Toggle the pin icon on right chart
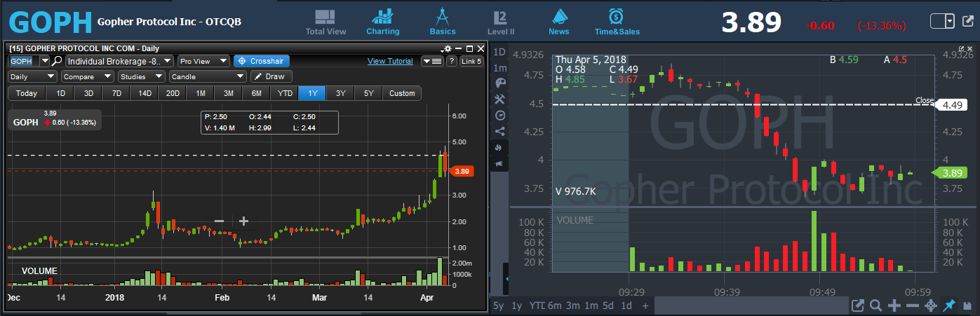Image resolution: width=980 pixels, height=316 pixels. tap(949, 305)
